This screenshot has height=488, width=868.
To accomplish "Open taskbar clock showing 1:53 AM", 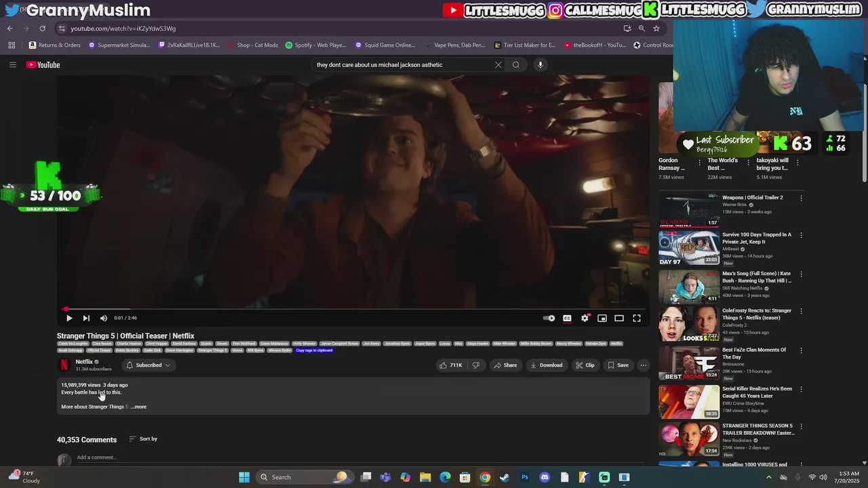I will (848, 477).
